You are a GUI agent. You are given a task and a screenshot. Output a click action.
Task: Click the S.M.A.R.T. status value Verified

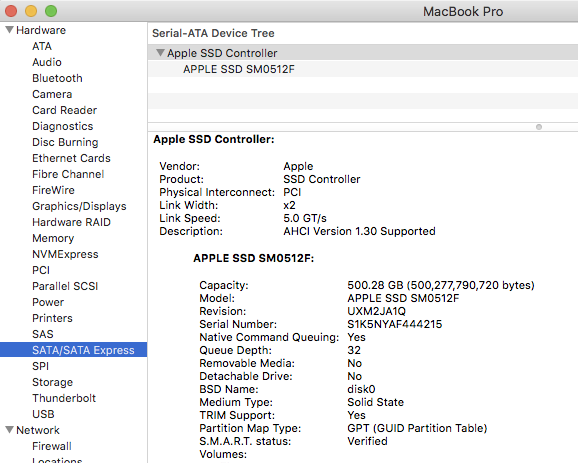367,441
